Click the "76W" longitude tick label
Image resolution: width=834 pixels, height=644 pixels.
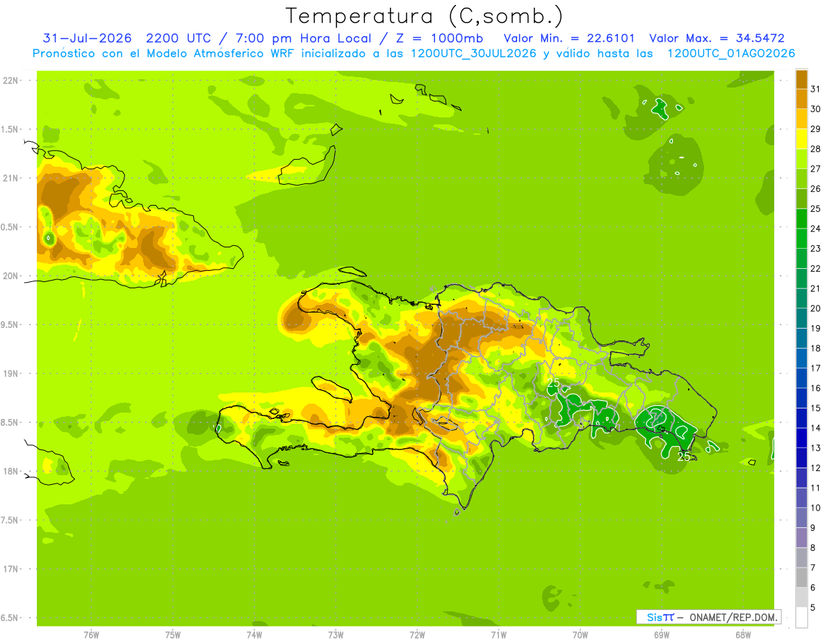pos(91,635)
